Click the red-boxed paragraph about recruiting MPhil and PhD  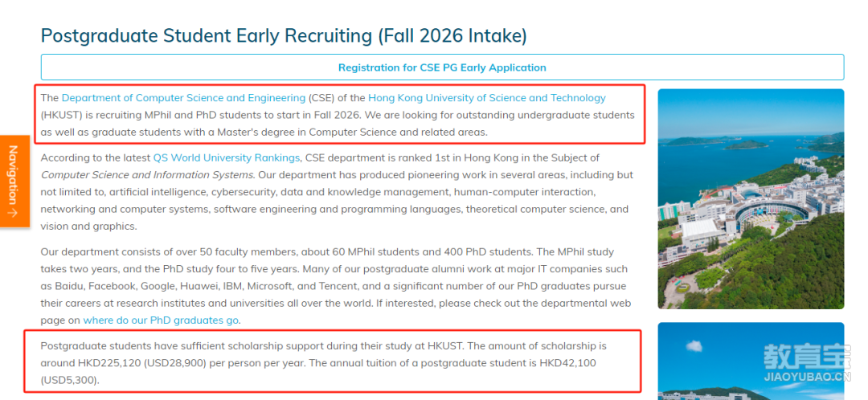[339, 115]
